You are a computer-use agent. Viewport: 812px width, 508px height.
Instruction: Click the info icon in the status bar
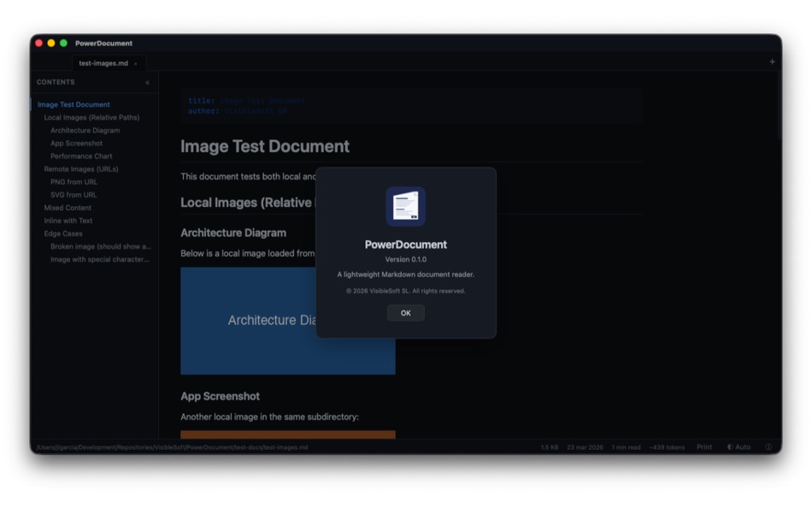pyautogui.click(x=770, y=446)
